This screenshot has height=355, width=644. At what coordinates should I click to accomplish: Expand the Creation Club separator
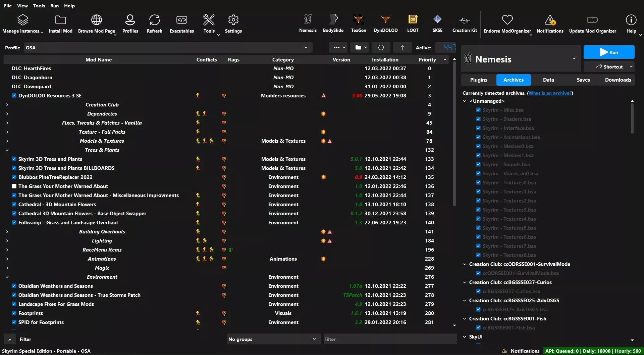coord(7,104)
